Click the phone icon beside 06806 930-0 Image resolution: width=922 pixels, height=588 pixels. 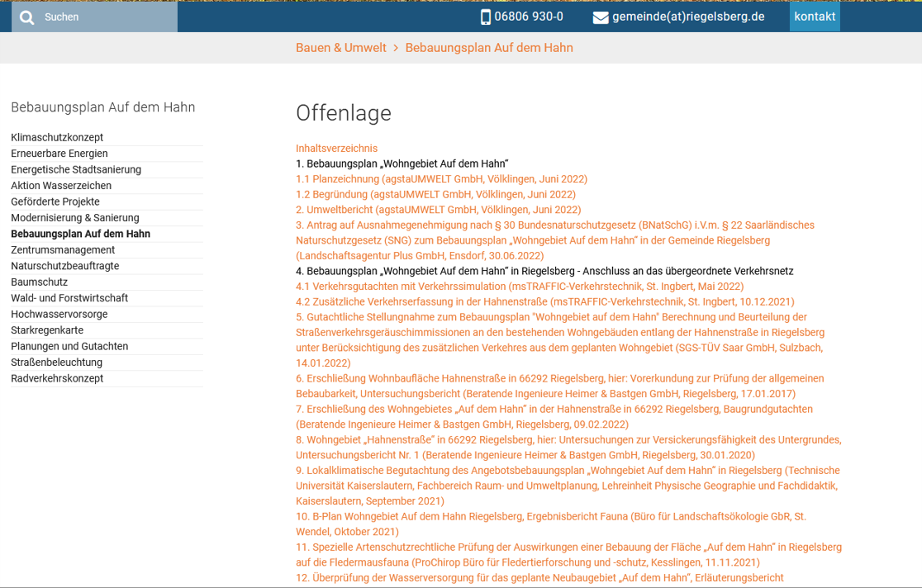tap(486, 17)
